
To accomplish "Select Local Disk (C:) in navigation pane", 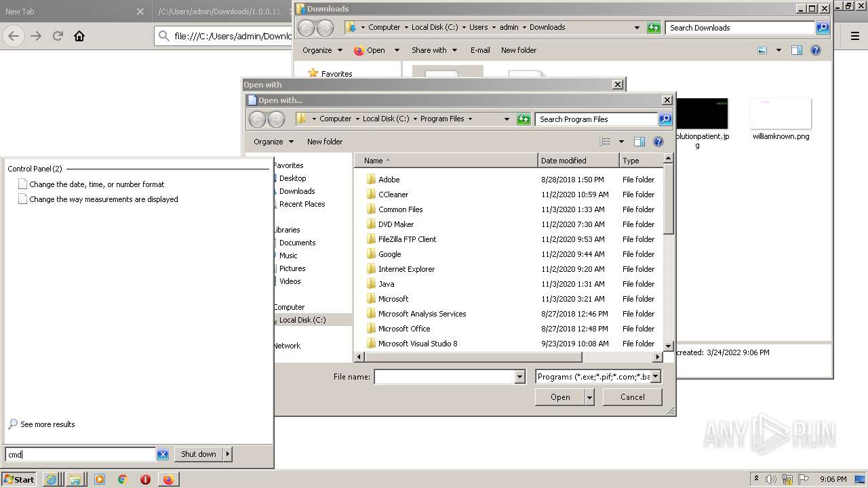I will [302, 320].
